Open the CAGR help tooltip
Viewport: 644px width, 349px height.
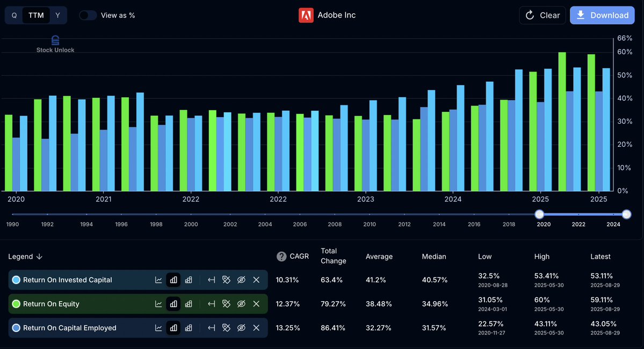(281, 257)
